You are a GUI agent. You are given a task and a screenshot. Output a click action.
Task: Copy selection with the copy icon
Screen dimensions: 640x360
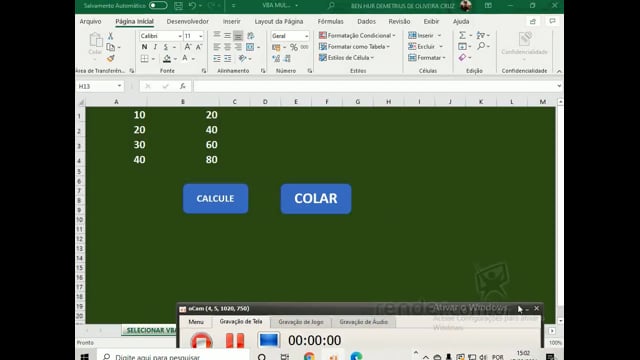tap(110, 47)
